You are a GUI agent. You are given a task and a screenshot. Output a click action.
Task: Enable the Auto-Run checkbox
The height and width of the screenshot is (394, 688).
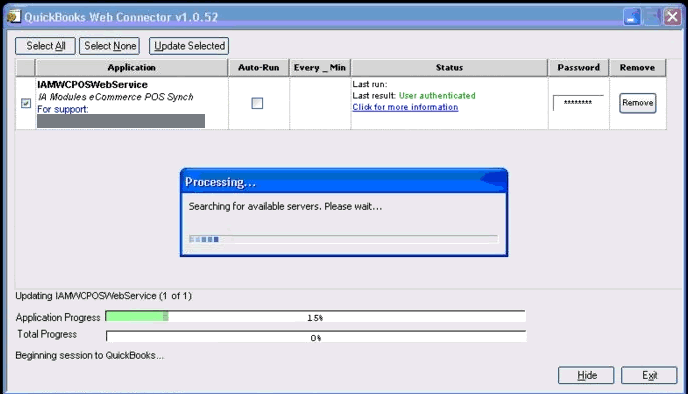[x=257, y=103]
